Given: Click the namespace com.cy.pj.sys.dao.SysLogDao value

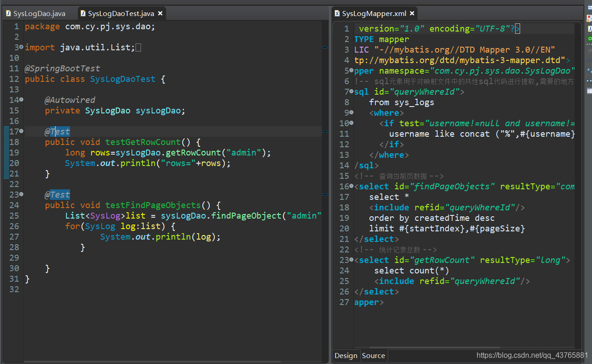Looking at the screenshot, I should point(502,71).
